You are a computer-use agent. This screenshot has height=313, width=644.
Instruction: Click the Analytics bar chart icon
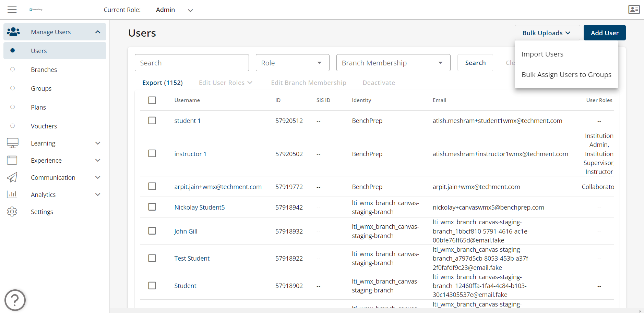[x=12, y=195]
